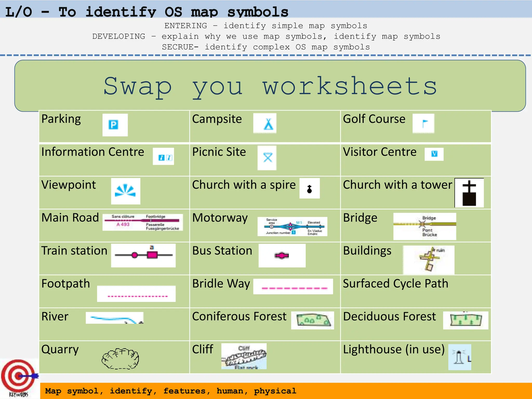
Task: Click the Deciduous Forest symbol
Action: click(466, 321)
